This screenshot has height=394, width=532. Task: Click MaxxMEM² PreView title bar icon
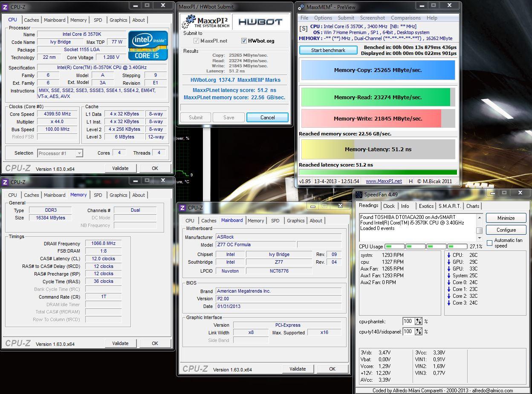(x=301, y=7)
